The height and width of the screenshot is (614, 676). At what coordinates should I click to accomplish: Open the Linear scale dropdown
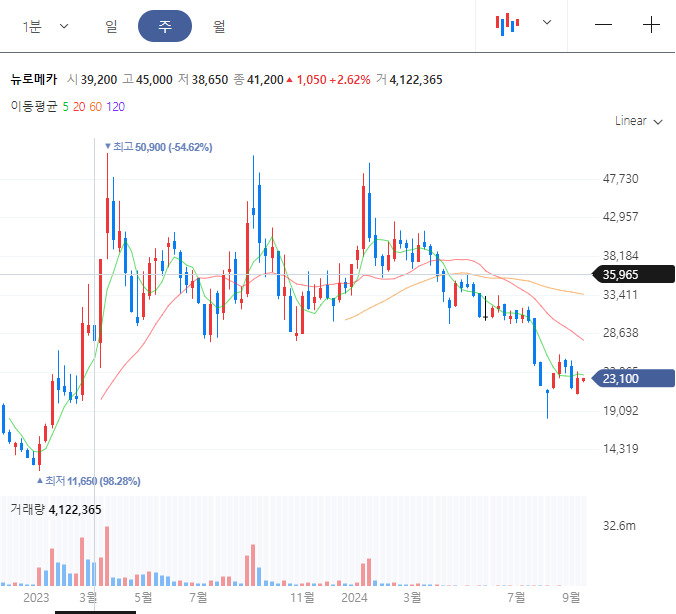point(638,121)
